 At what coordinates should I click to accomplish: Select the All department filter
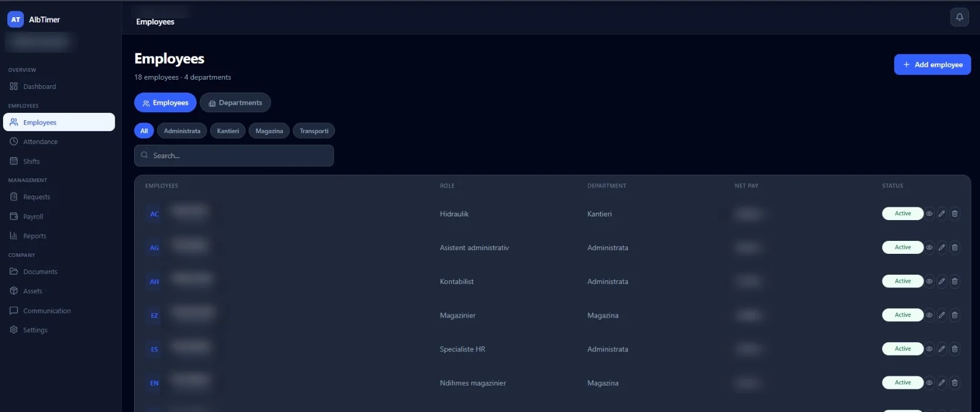click(144, 131)
